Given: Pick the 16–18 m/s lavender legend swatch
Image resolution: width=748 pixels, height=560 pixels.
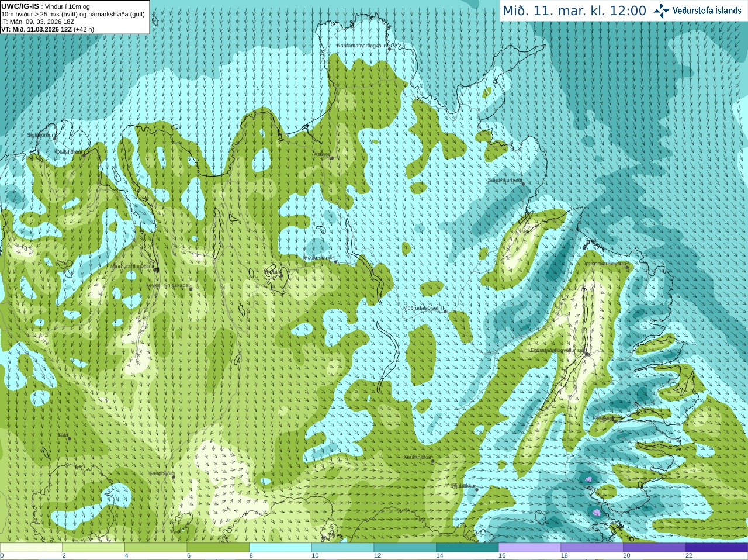Looking at the screenshot, I should [529, 548].
